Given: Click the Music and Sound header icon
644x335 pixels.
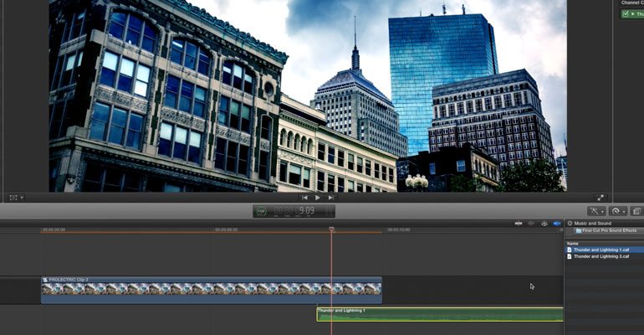Looking at the screenshot, I should pyautogui.click(x=570, y=224).
